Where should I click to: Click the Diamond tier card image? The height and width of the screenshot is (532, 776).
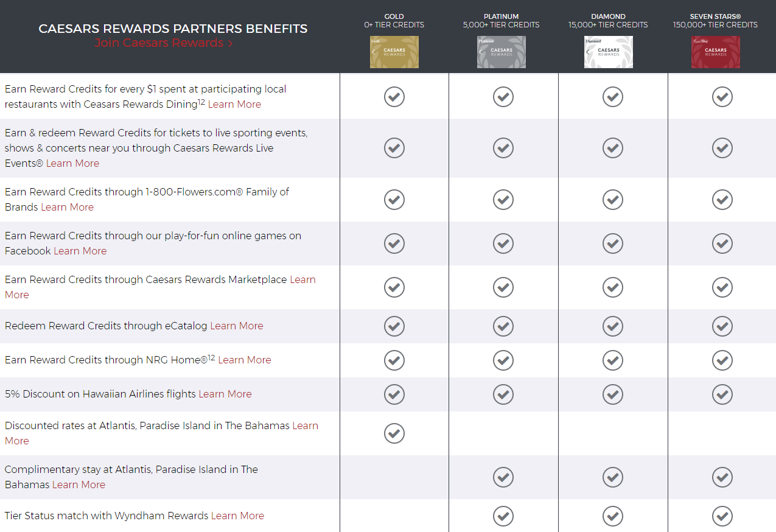tap(609, 52)
